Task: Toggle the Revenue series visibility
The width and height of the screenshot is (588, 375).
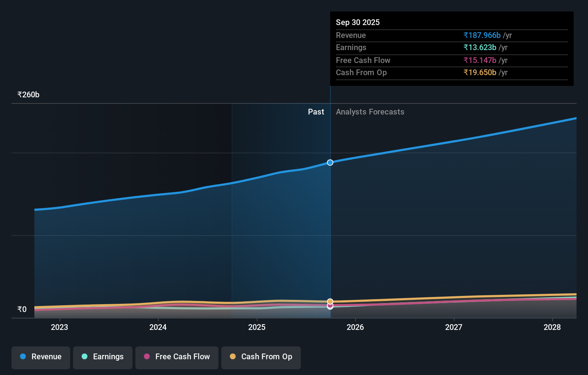Action: pyautogui.click(x=40, y=357)
